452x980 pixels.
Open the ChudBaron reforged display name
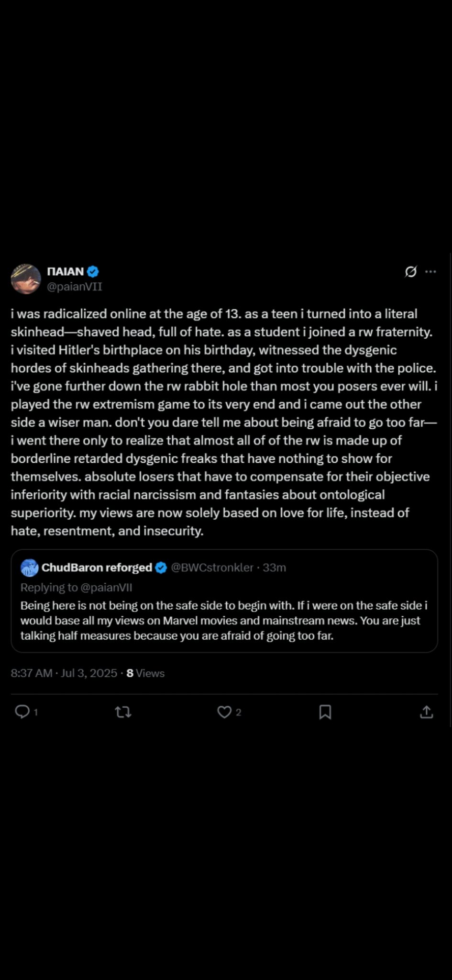pos(97,568)
